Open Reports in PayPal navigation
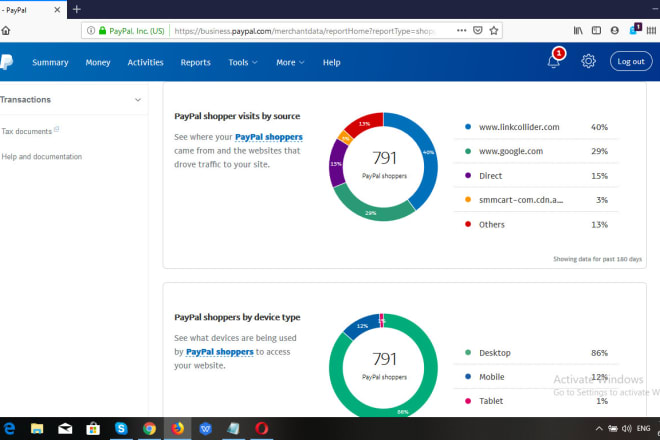 [195, 62]
